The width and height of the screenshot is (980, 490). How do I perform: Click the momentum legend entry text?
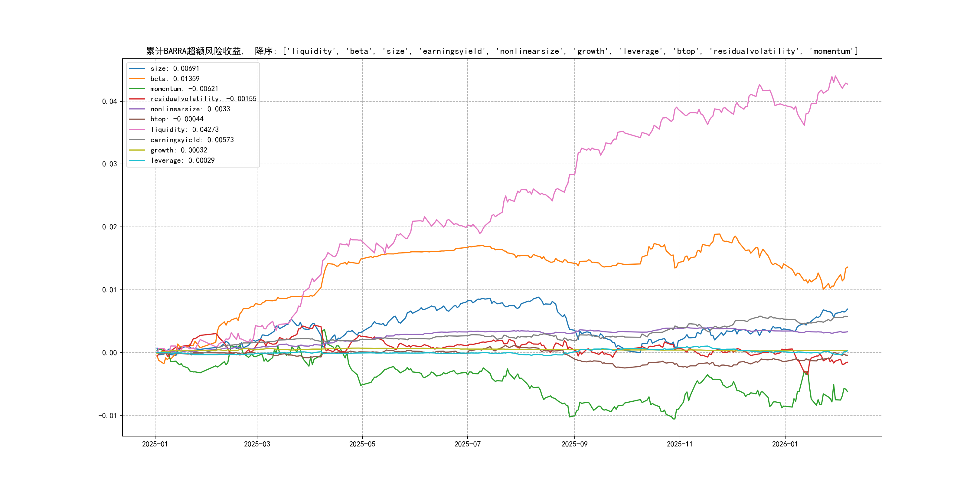pyautogui.click(x=184, y=89)
